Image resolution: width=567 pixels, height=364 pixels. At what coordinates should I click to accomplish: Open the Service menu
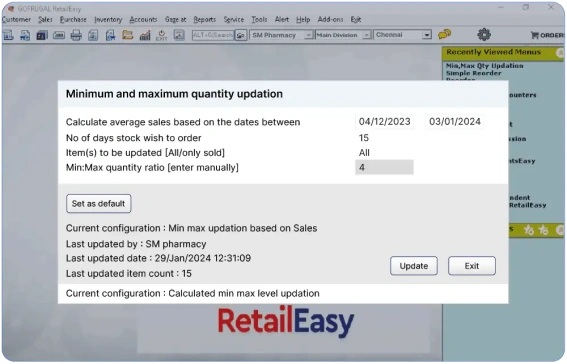[234, 20]
